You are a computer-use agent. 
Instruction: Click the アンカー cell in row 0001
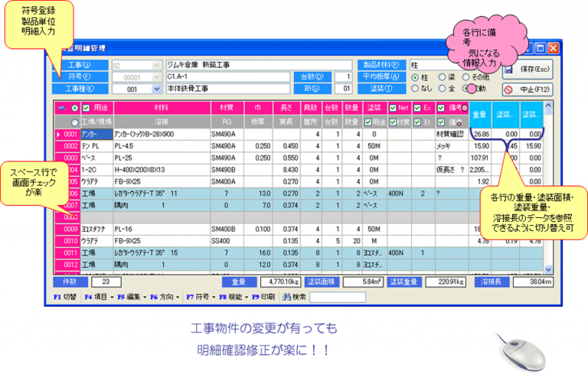coord(96,134)
